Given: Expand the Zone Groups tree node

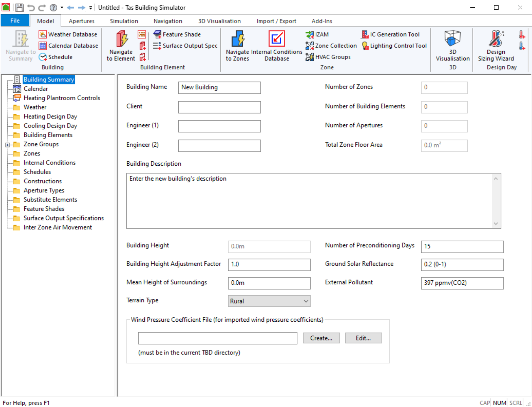Looking at the screenshot, I should coord(7,145).
